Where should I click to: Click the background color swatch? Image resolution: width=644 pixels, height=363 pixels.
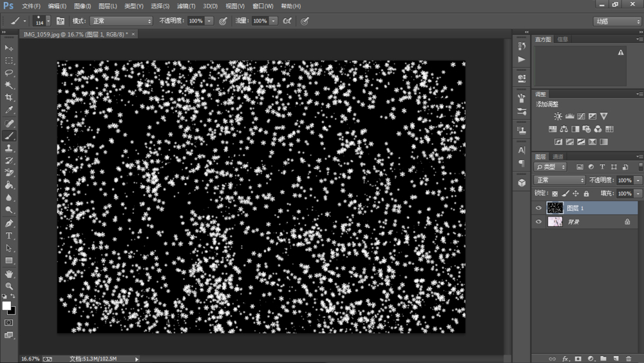pyautogui.click(x=13, y=311)
